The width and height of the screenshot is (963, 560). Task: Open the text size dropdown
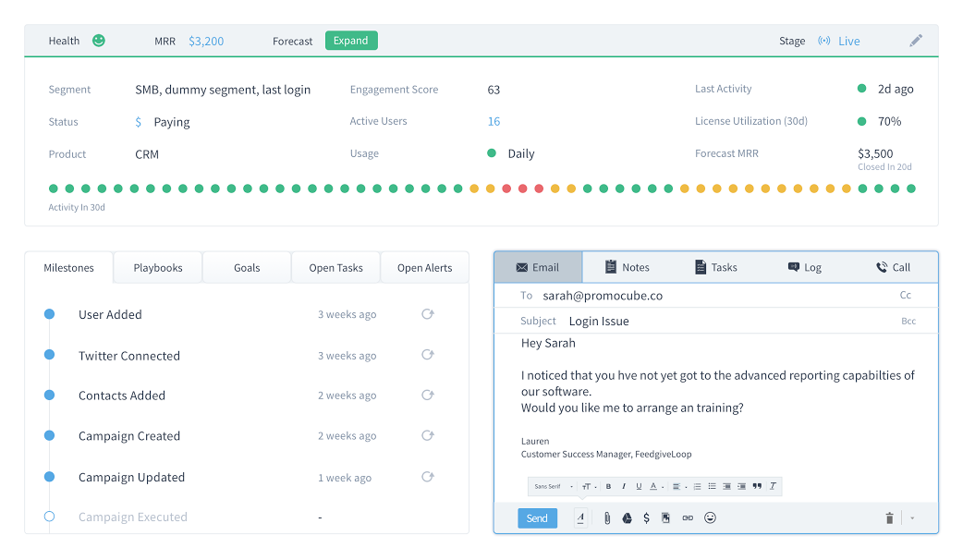point(590,486)
